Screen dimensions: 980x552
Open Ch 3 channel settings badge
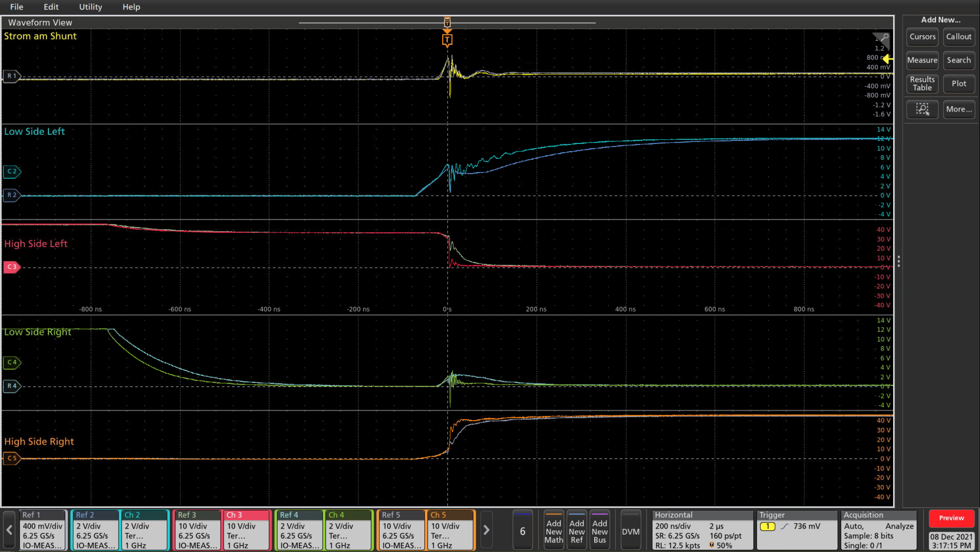(246, 530)
